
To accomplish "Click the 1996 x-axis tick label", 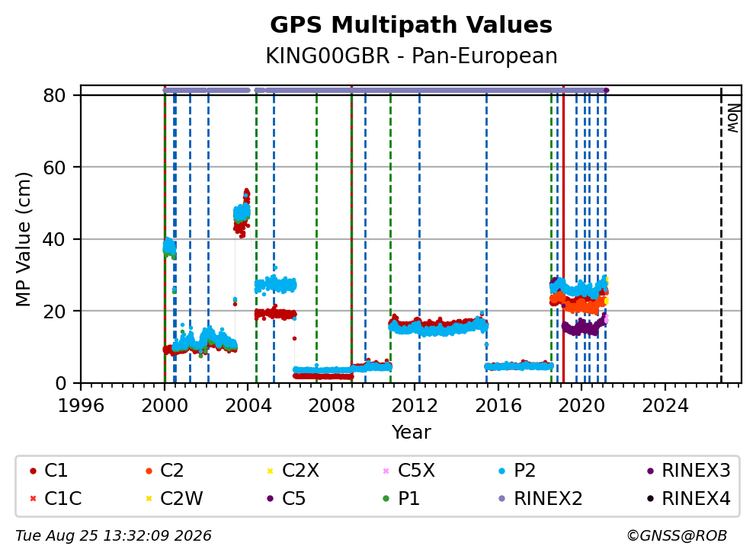I will (x=81, y=406).
